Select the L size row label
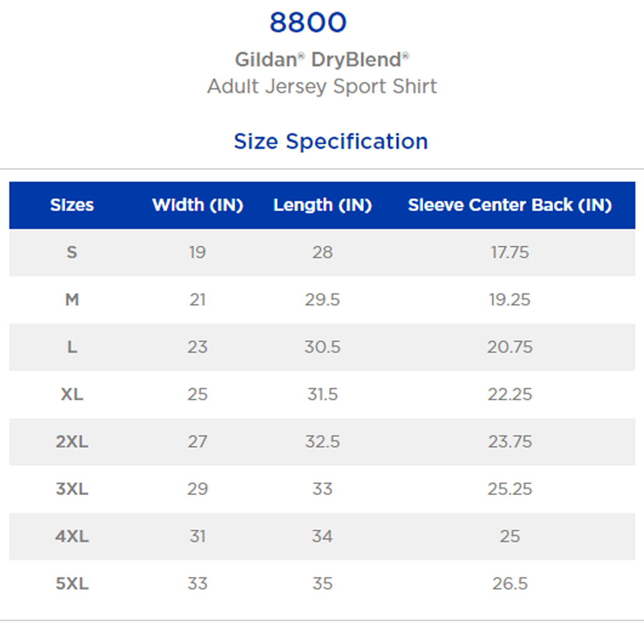644x644 pixels. (x=72, y=347)
